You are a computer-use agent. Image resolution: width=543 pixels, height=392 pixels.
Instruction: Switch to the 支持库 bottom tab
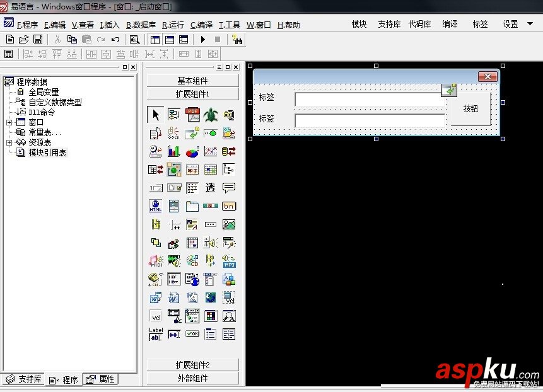(x=23, y=379)
